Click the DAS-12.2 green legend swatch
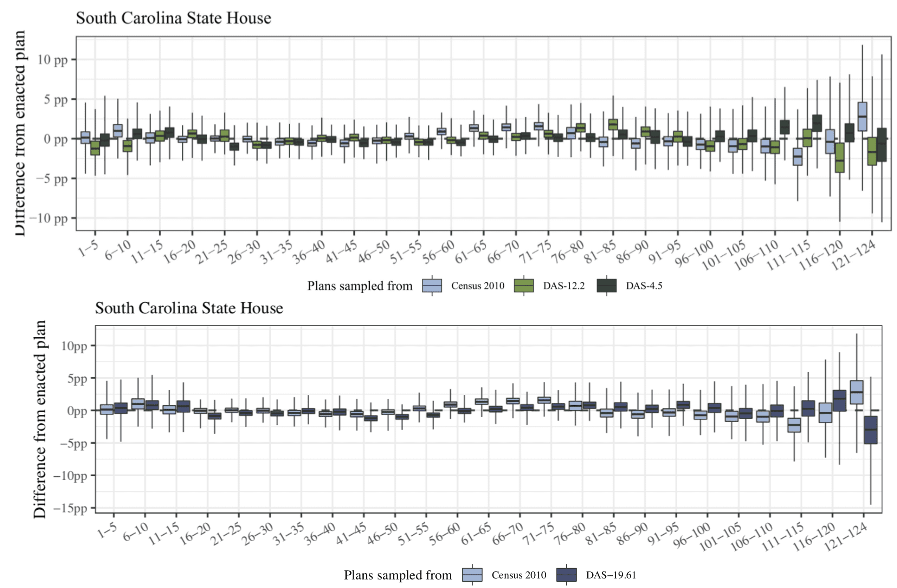The image size is (897, 588). point(524,286)
